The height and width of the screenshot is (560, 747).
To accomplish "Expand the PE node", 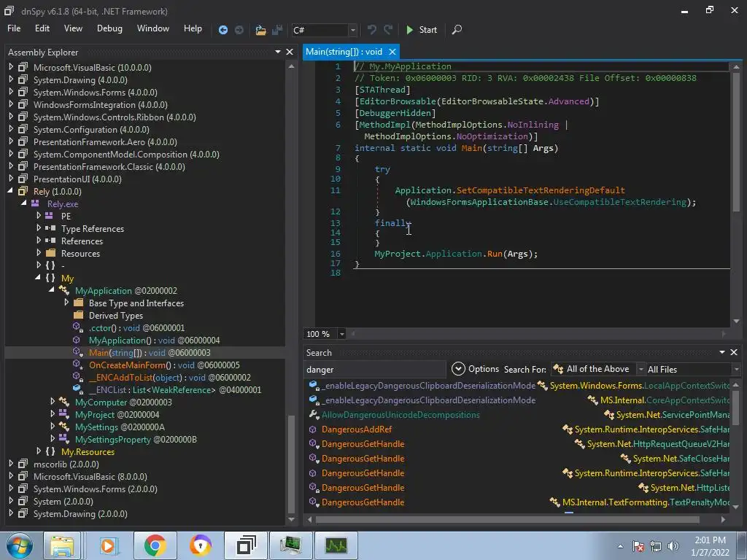I will (x=38, y=216).
